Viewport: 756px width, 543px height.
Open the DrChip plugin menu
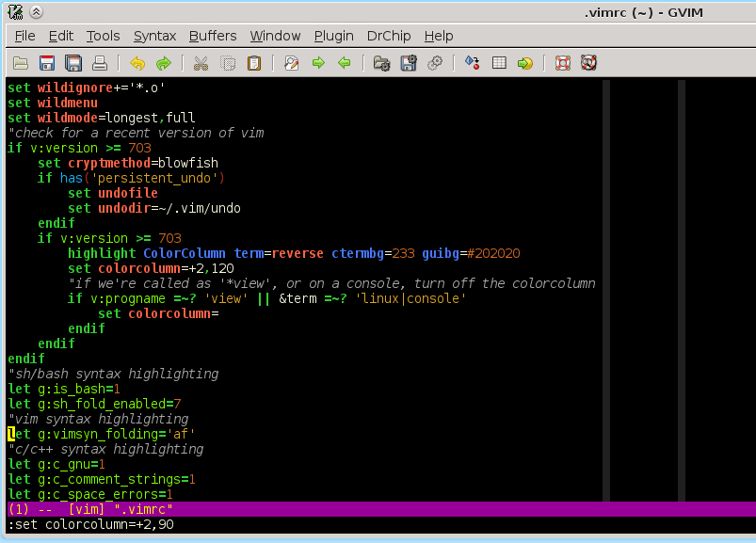coord(388,36)
